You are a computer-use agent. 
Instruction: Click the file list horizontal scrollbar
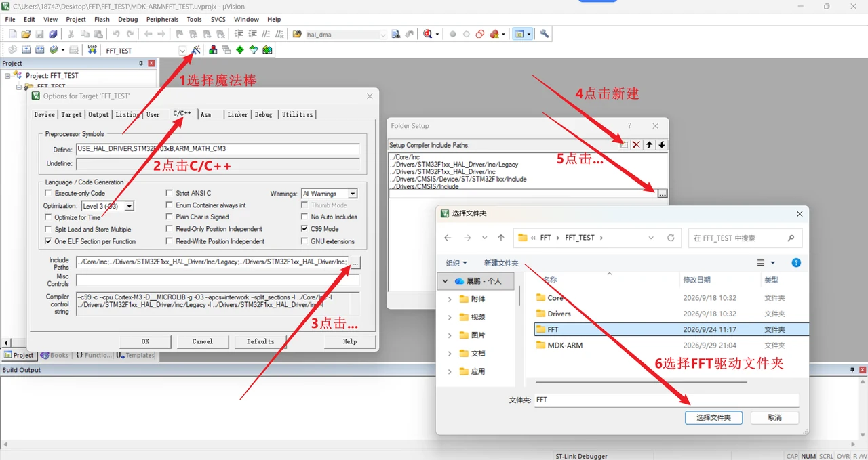coord(640,382)
